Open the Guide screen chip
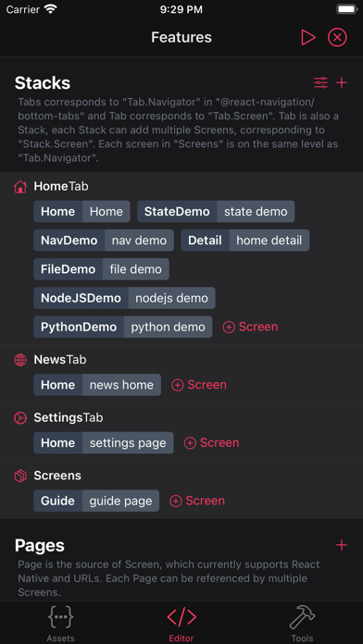Viewport: 363px width, 644px height. click(x=96, y=501)
